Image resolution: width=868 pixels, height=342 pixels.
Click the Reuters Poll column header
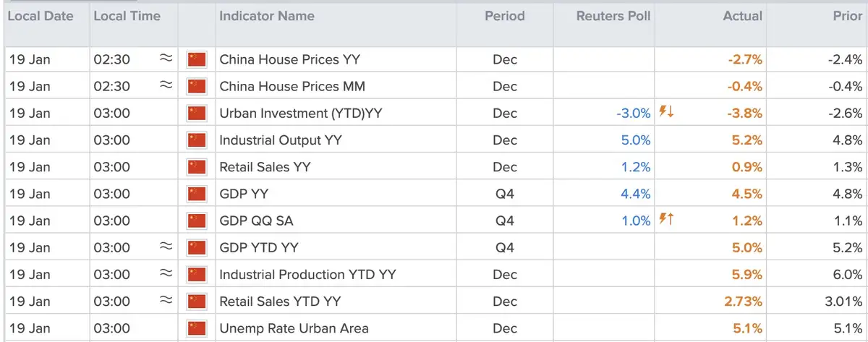tap(613, 16)
